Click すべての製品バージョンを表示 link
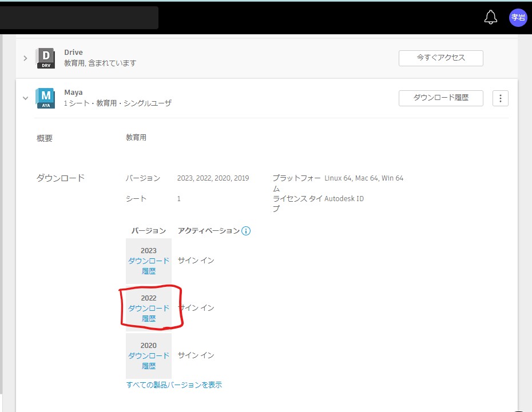 (174, 385)
